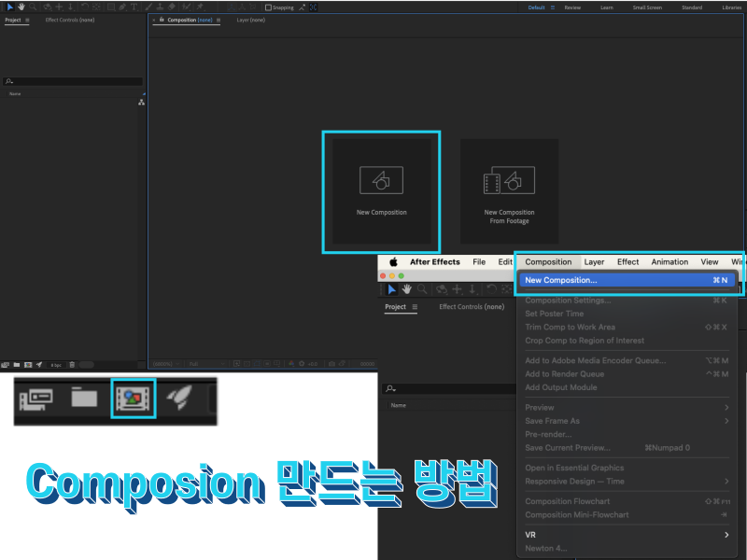The width and height of the screenshot is (747, 560).
Task: Toggle the highlighted blue icon in viewer footer
Action: (257, 364)
